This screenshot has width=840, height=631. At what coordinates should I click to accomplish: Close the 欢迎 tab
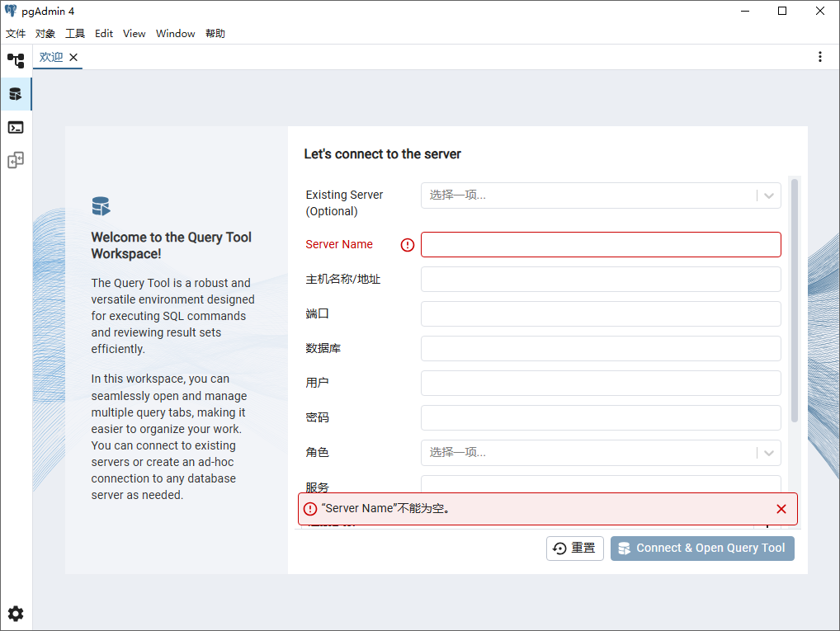[73, 57]
